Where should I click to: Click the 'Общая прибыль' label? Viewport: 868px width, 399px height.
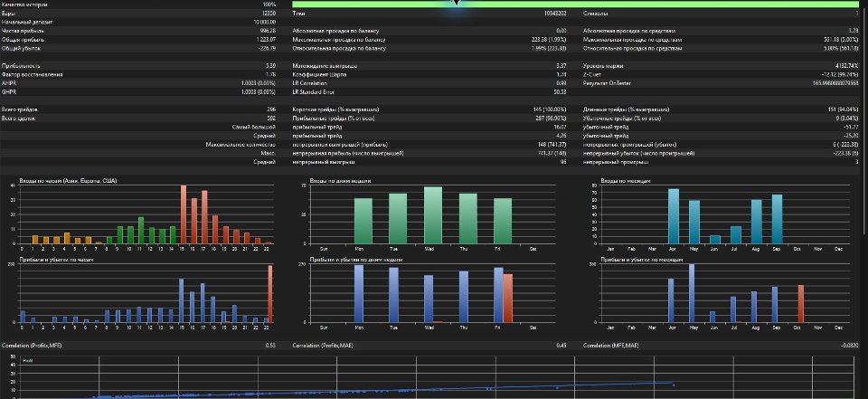(24, 40)
